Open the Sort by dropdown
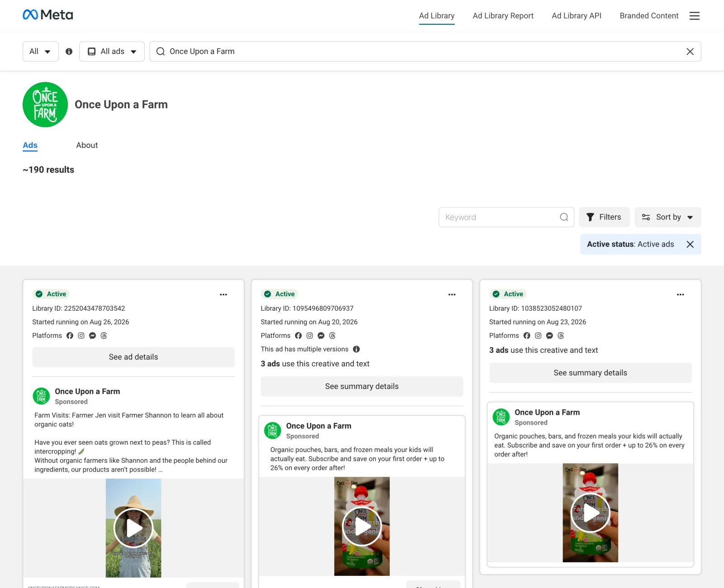This screenshot has height=588, width=724. (668, 217)
